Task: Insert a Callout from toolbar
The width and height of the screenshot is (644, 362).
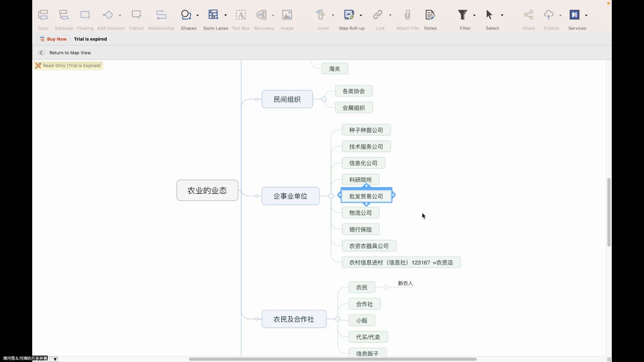Action: tap(136, 15)
